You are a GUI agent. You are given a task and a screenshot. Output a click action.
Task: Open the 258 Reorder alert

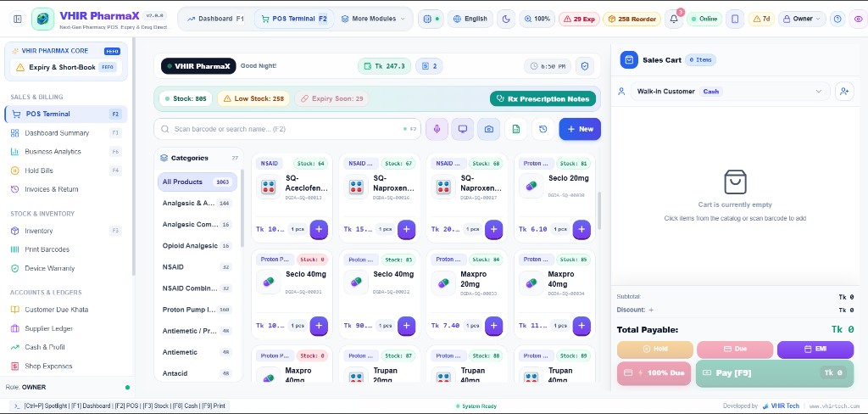click(x=632, y=19)
